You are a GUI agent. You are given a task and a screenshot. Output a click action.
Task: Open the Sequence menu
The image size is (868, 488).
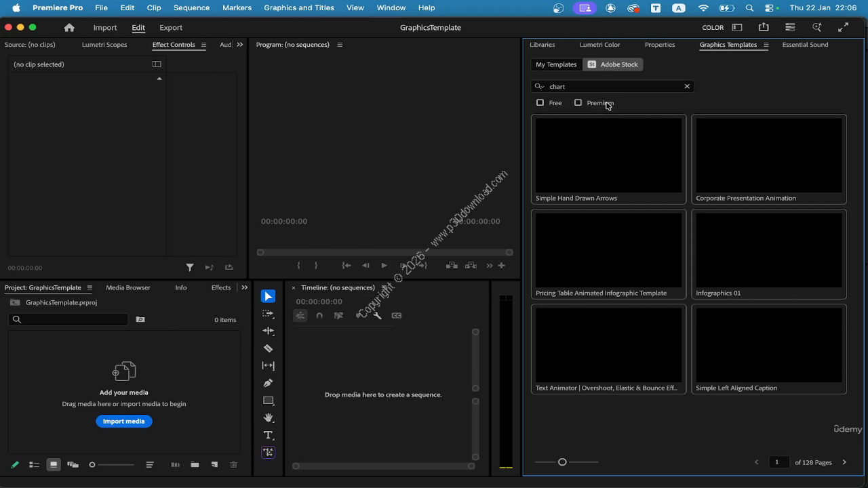tap(191, 7)
